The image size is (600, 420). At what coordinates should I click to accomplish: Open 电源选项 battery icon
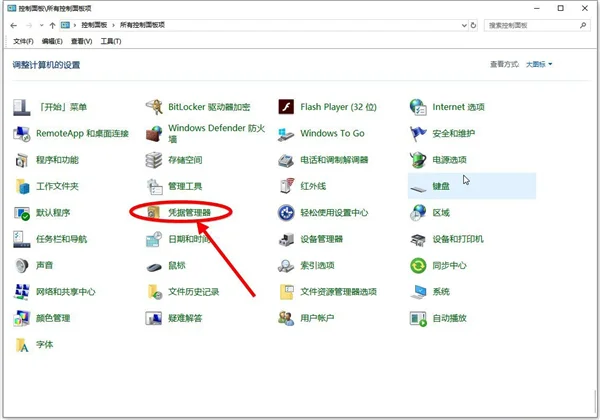point(418,160)
